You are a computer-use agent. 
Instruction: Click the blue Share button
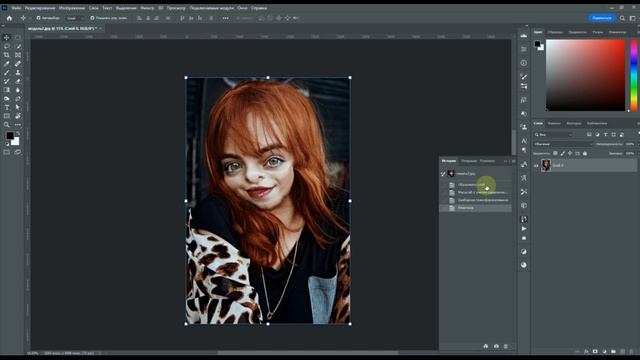[x=602, y=18]
